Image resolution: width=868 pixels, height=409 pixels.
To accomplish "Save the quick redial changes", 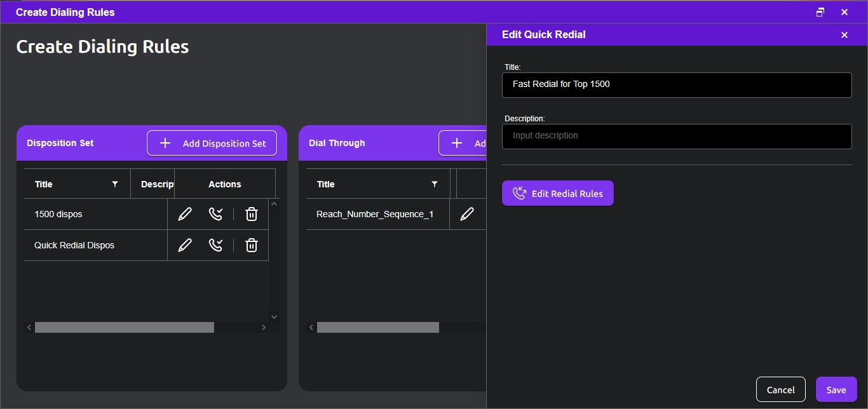I will tap(836, 390).
